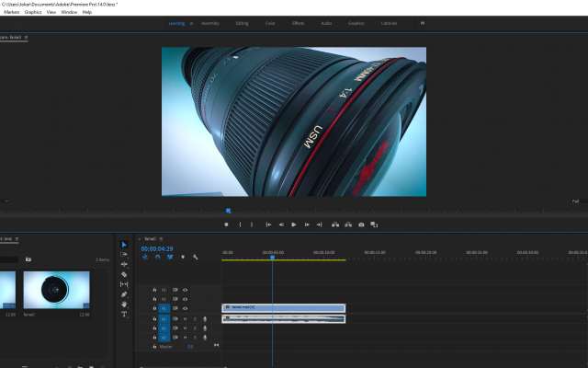The height and width of the screenshot is (368, 588).
Task: Switch to Color workspace
Action: tap(270, 23)
